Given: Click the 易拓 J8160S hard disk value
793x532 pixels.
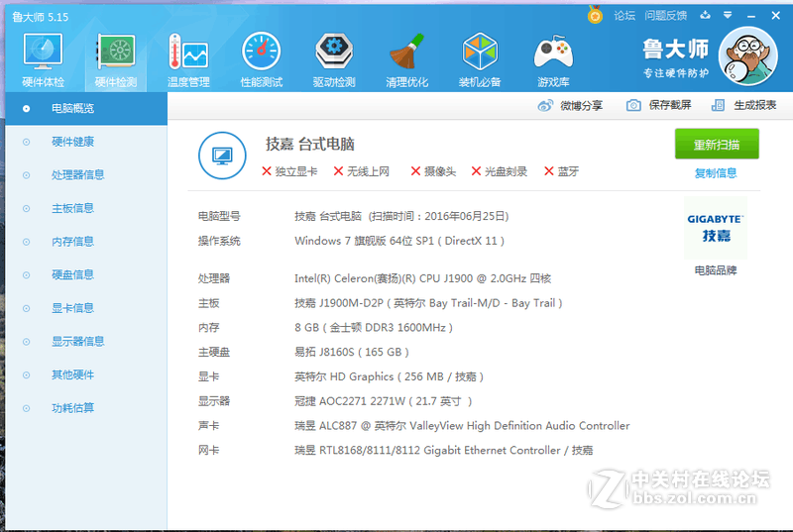Looking at the screenshot, I should click(352, 352).
